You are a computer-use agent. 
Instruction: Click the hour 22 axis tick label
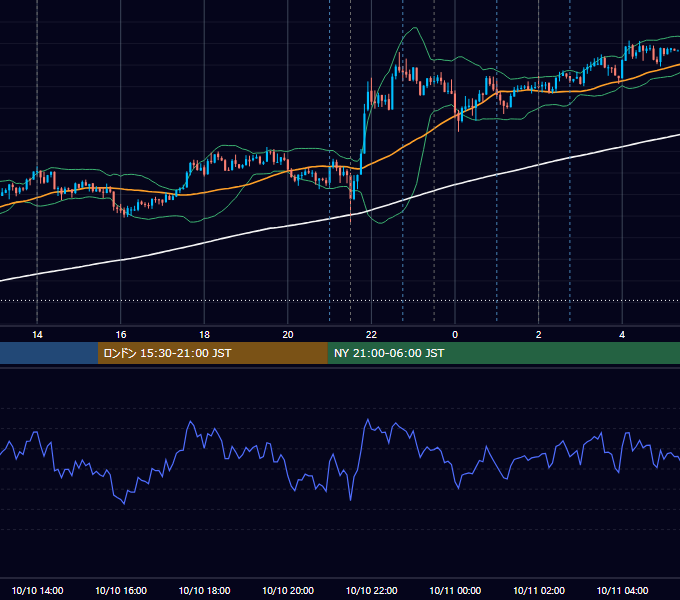pyautogui.click(x=371, y=335)
